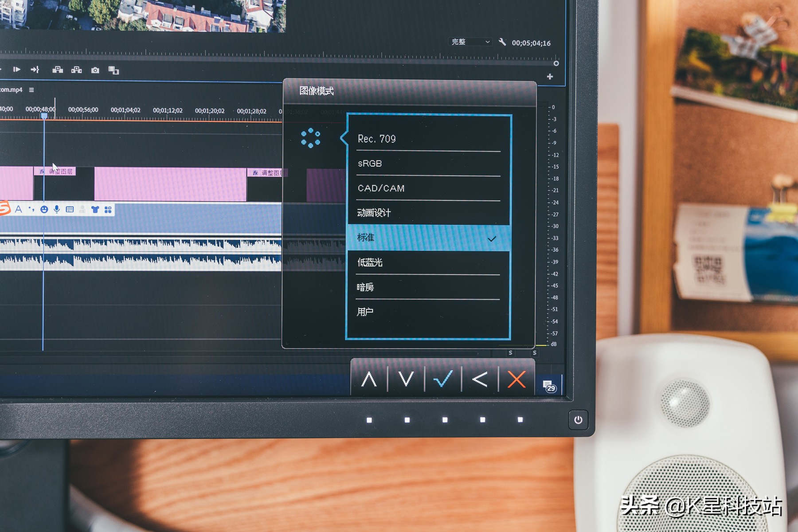Viewport: 798px width, 532px height.
Task: Open the skin shirt icon
Action: [95, 209]
